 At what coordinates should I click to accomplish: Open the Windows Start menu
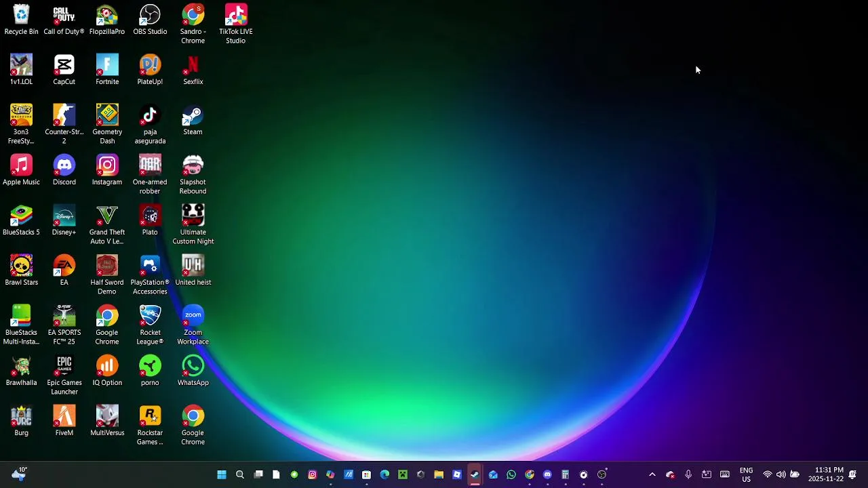point(222,474)
